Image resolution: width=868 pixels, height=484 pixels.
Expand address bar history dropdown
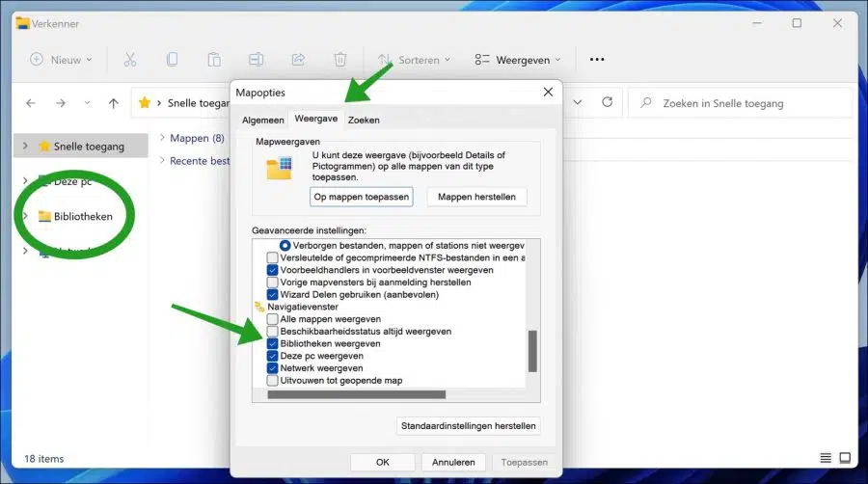coord(578,102)
